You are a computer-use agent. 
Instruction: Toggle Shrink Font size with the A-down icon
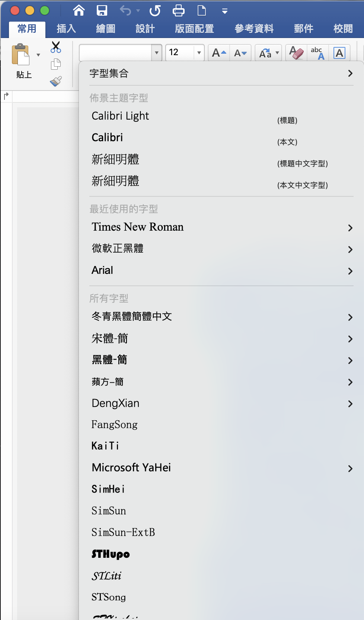coord(240,53)
